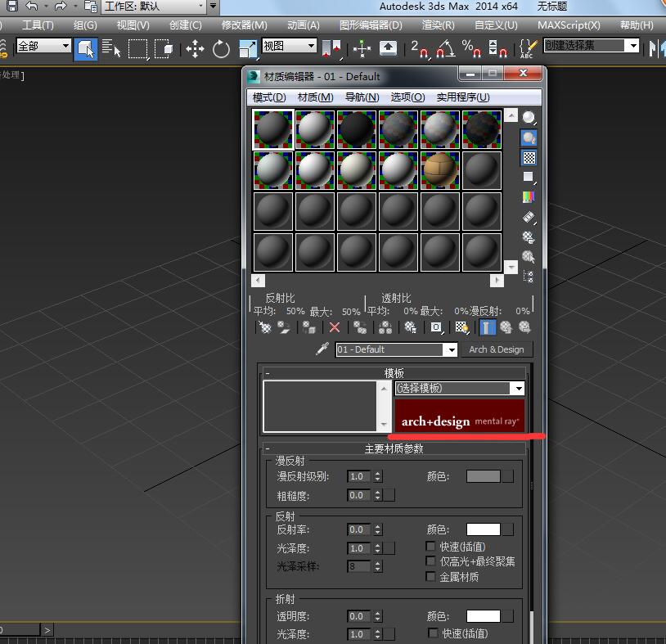The width and height of the screenshot is (666, 644).
Task: Open the 实用程序(U) menu
Action: click(x=463, y=97)
